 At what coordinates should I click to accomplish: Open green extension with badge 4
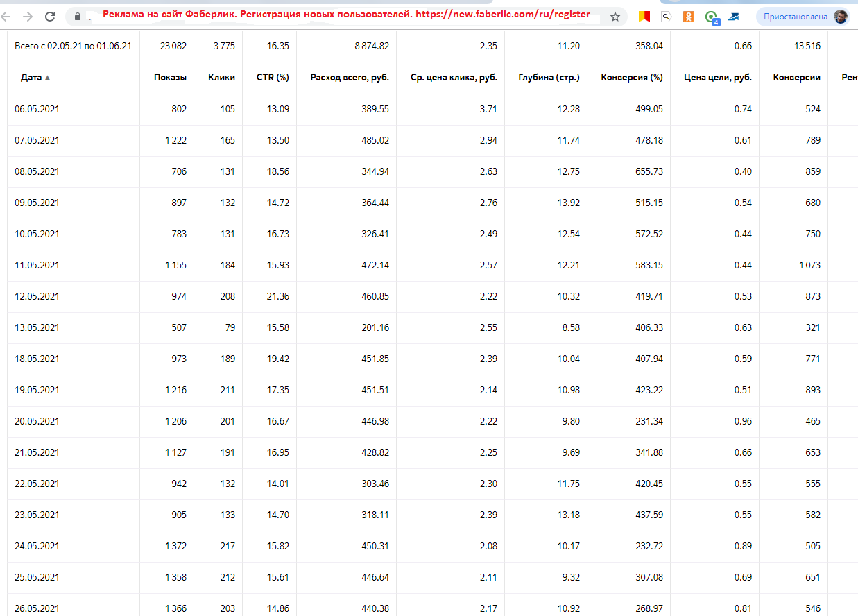click(711, 17)
